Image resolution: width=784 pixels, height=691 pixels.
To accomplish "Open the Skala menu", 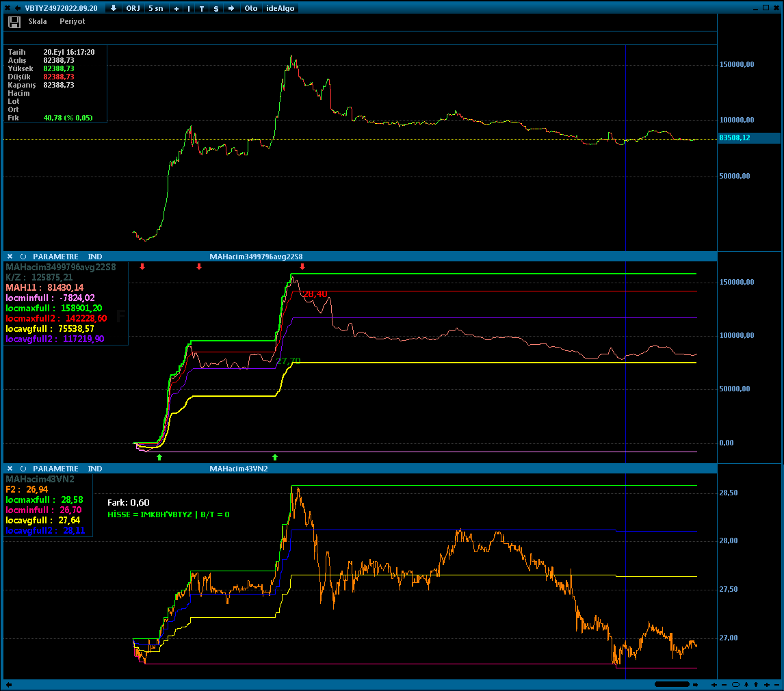I will coord(38,21).
